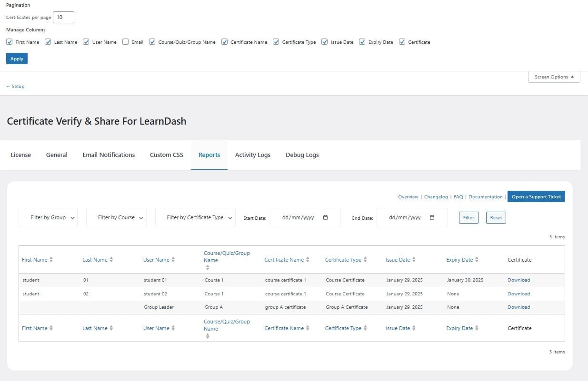The height and width of the screenshot is (381, 588).
Task: Toggle the Certificate Type column checkbox
Action: pyautogui.click(x=276, y=42)
